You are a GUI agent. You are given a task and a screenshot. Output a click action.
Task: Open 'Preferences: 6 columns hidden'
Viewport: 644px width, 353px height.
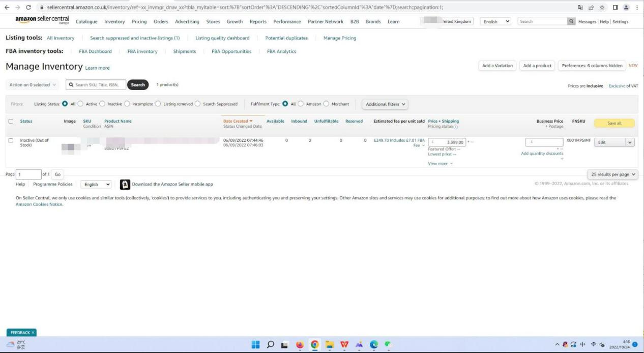click(x=592, y=66)
